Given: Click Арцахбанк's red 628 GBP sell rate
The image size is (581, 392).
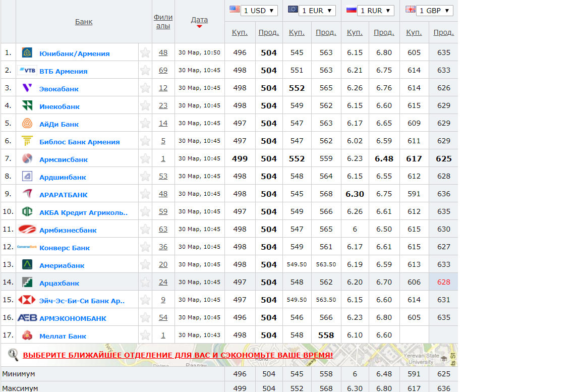Looking at the screenshot, I should pos(443,282).
